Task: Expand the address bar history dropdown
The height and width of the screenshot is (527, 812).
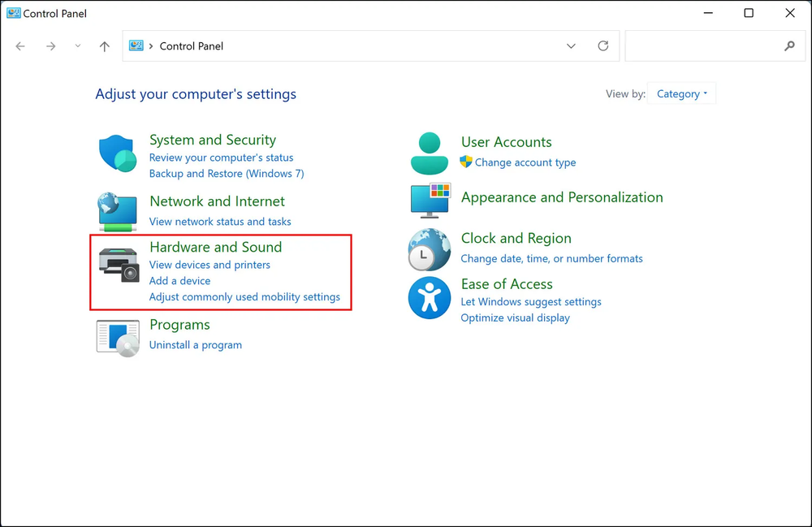Action: click(x=571, y=46)
